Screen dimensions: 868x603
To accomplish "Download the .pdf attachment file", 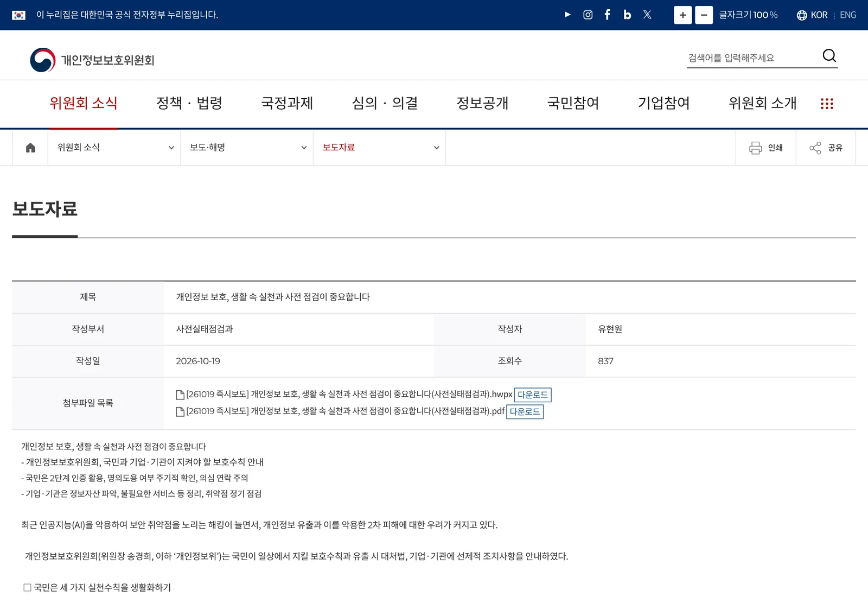I will coord(525,411).
